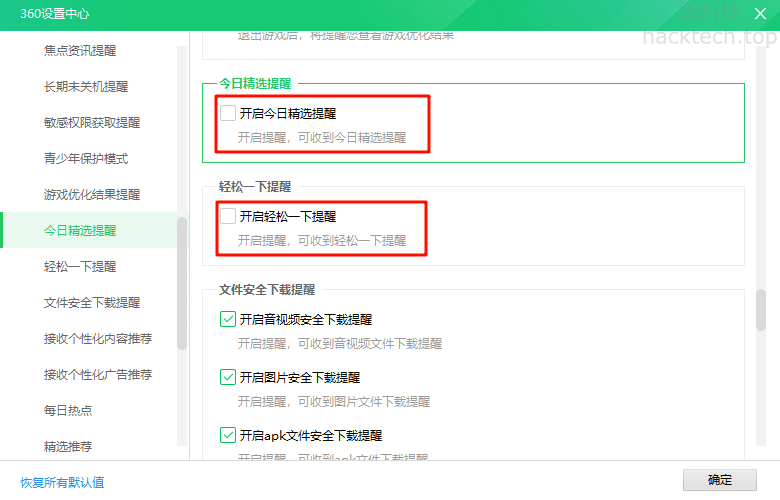Select the highlighted 今日精选提醒 item
This screenshot has height=500, width=780.
80,231
